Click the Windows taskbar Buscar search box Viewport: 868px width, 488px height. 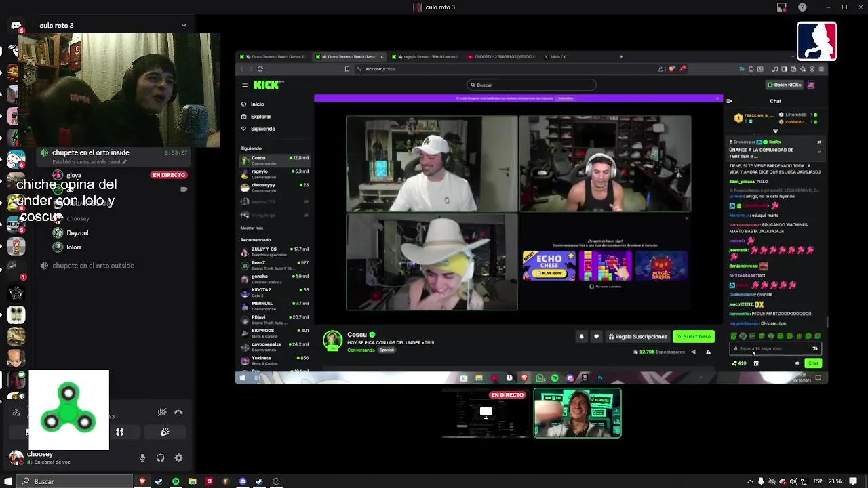(75, 481)
